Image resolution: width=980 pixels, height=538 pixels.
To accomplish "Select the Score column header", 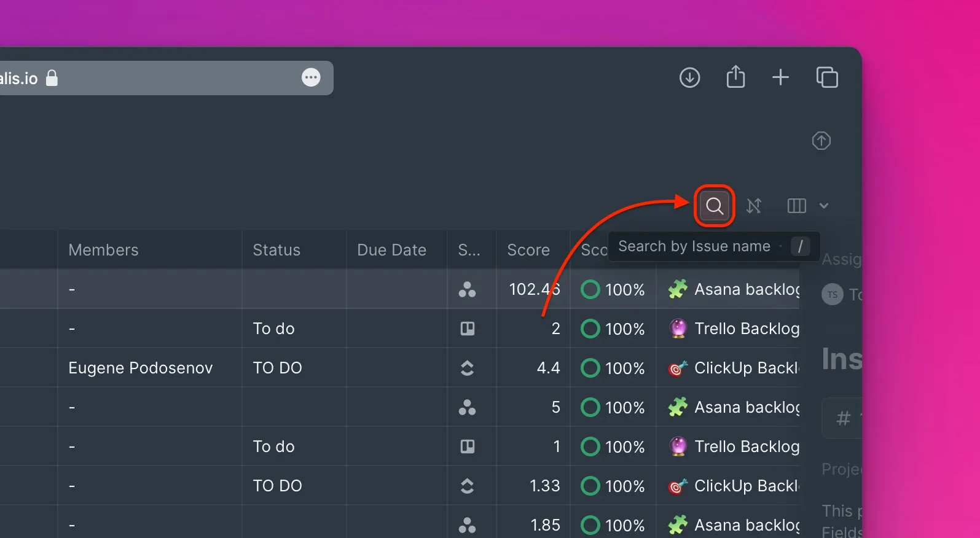I will pos(528,250).
